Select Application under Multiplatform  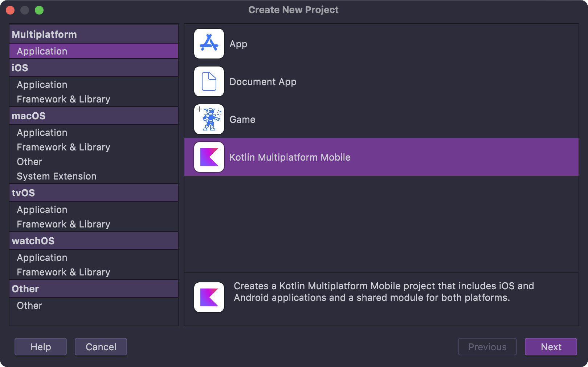[x=94, y=51]
